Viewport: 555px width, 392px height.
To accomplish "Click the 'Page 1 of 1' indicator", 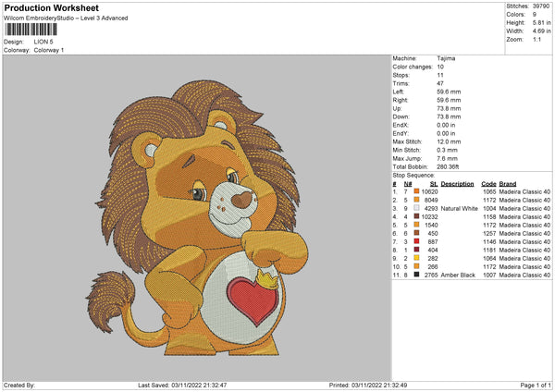I will tap(536, 385).
